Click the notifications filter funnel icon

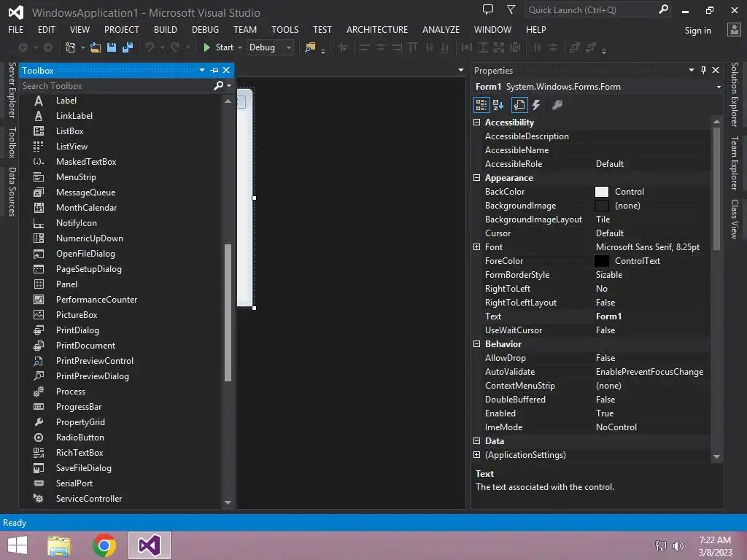(x=511, y=9)
